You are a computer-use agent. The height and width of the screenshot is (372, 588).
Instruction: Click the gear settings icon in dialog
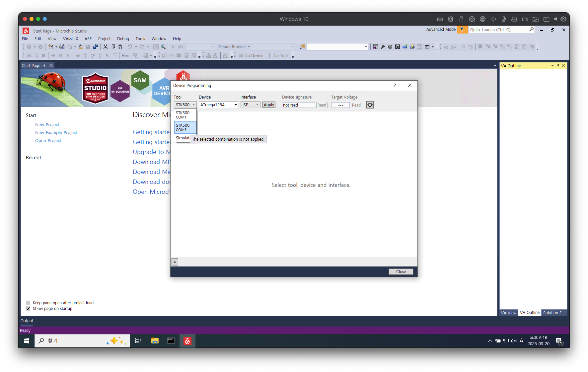[370, 105]
